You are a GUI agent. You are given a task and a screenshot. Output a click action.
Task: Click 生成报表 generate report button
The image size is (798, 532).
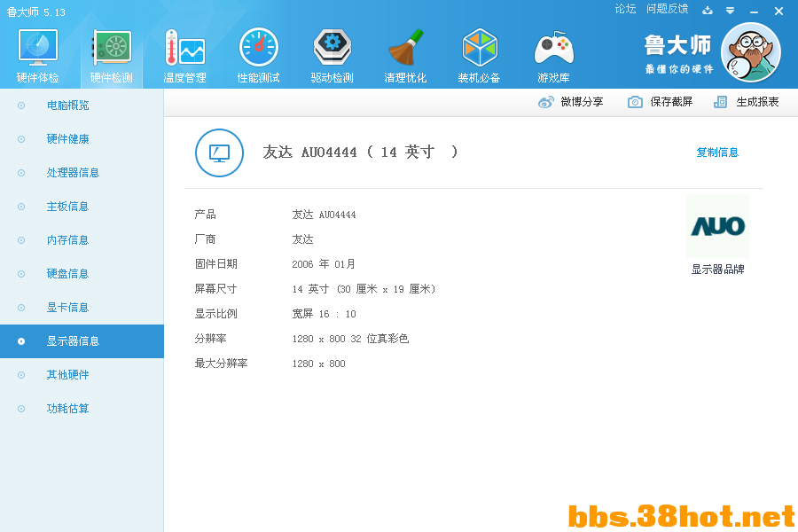[x=746, y=102]
